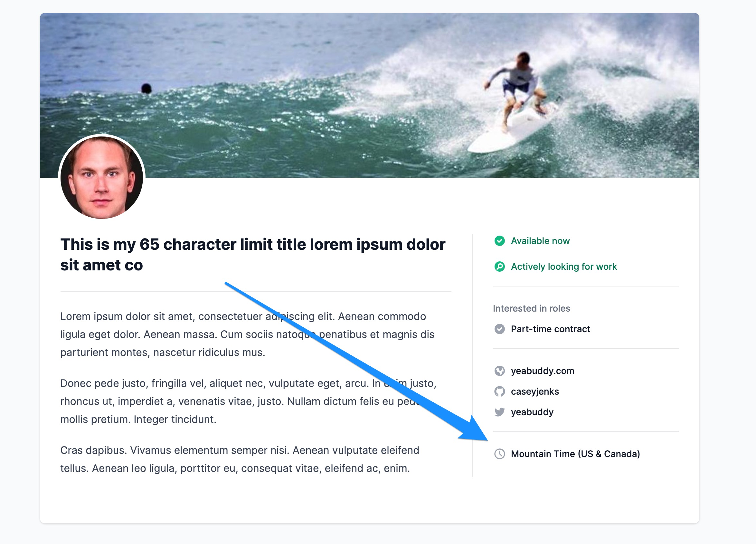Click the Mountain Time (US & Canada) text
The height and width of the screenshot is (544, 756).
(x=575, y=454)
